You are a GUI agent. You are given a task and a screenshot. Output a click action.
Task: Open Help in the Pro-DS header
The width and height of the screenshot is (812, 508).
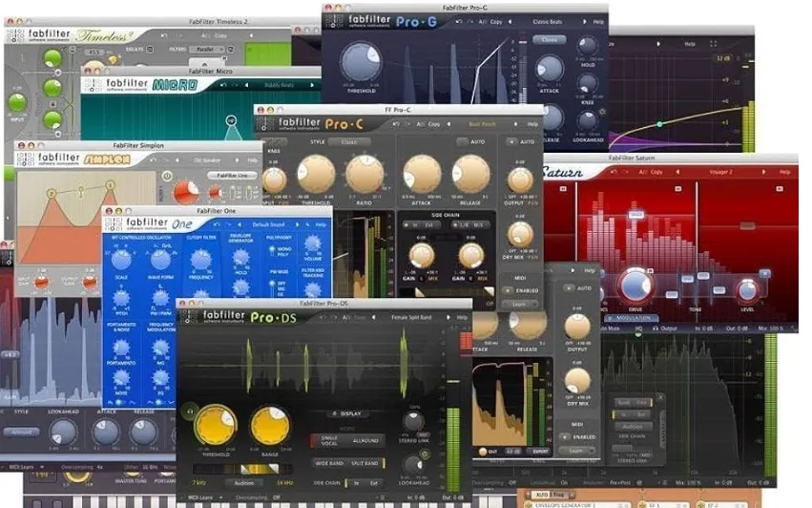click(462, 317)
